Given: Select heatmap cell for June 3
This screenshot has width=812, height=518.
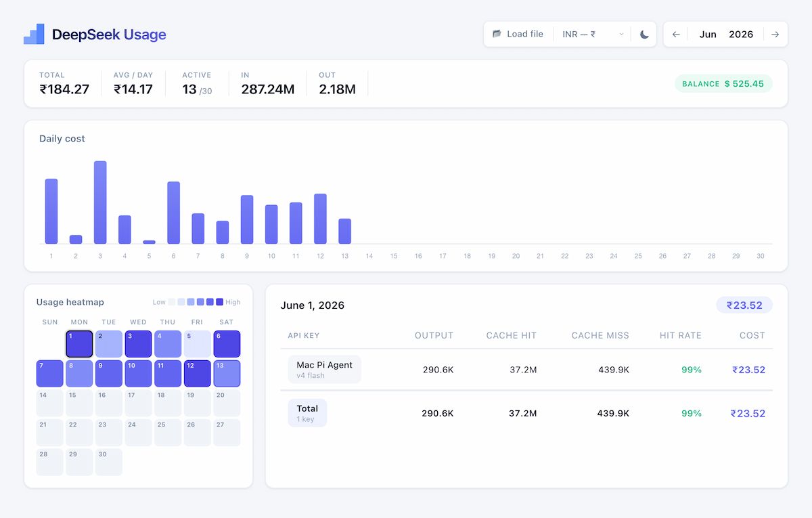Looking at the screenshot, I should click(138, 344).
